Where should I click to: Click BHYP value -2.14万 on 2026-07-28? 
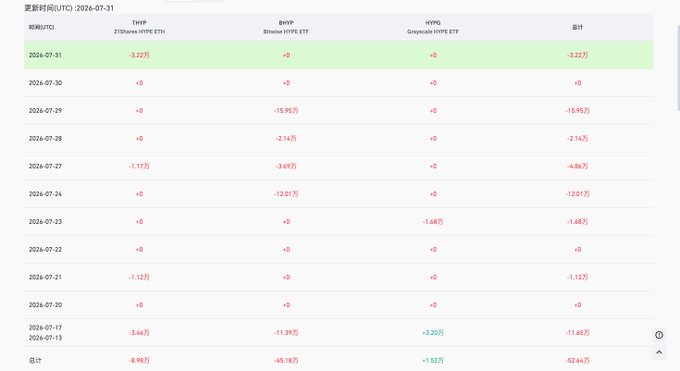tap(286, 138)
